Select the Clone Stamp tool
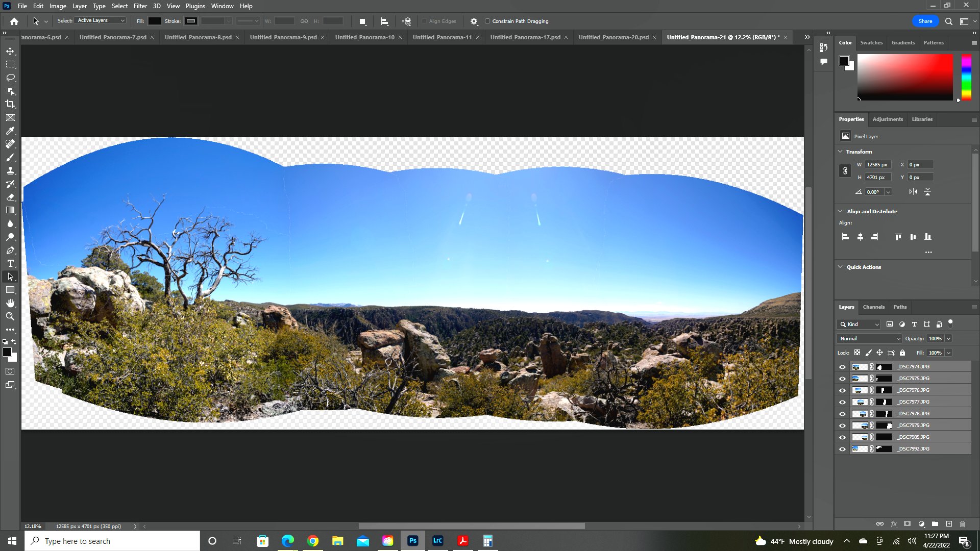 tap(10, 171)
